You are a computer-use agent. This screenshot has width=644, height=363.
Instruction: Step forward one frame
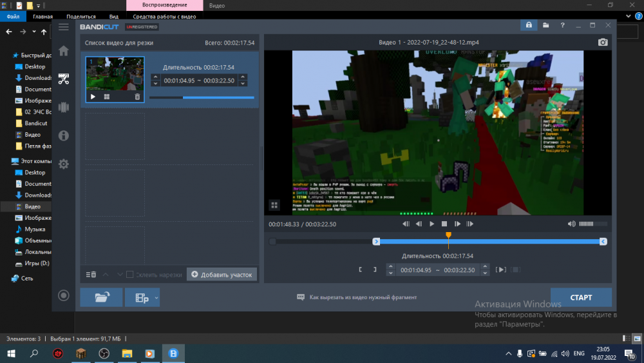pos(457,224)
